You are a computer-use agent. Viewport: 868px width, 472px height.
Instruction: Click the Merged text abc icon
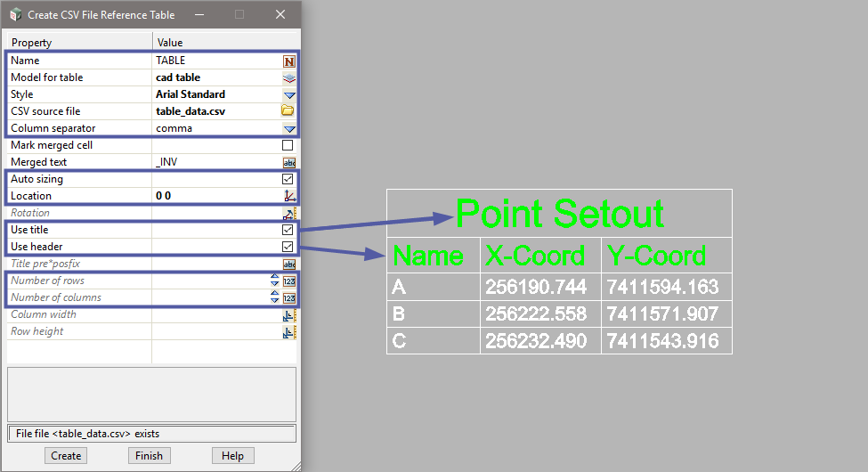tap(288, 162)
